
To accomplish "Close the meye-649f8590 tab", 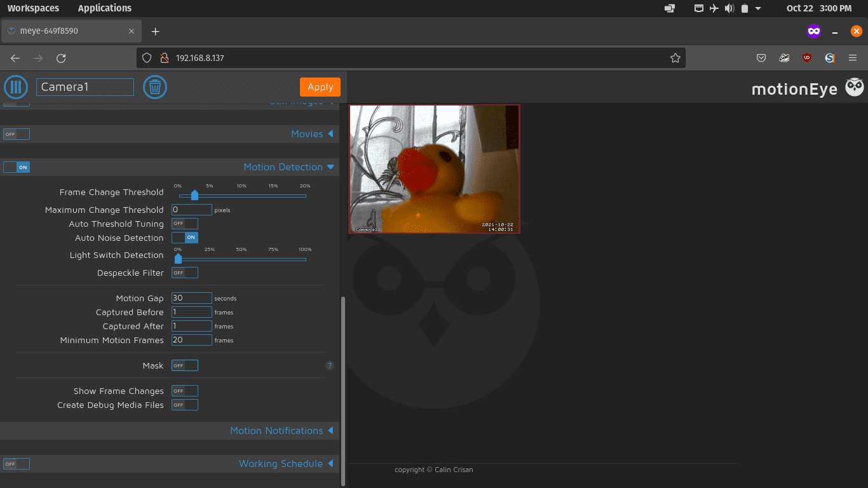I will (x=132, y=31).
